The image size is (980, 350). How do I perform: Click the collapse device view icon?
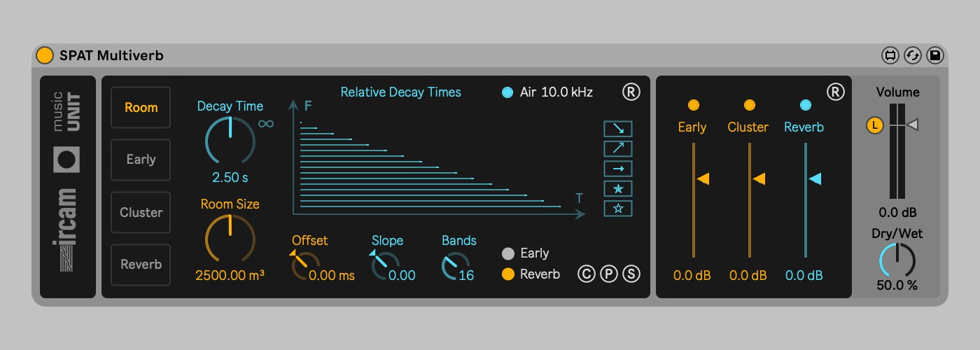click(890, 56)
